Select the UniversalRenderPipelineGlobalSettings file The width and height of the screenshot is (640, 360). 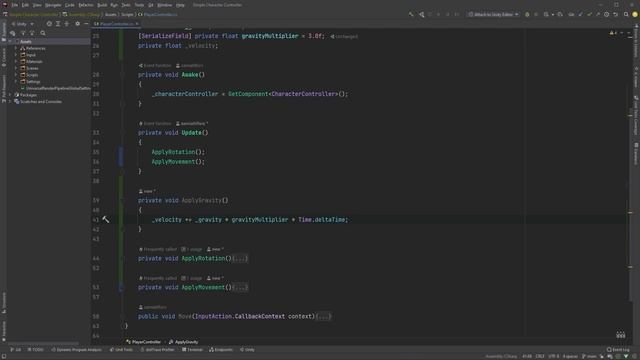[56, 88]
